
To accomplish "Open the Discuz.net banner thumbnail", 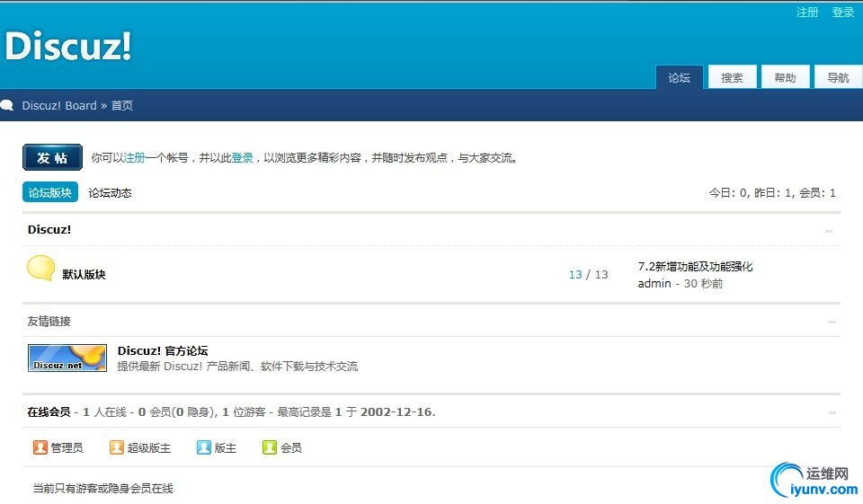I will coord(67,358).
